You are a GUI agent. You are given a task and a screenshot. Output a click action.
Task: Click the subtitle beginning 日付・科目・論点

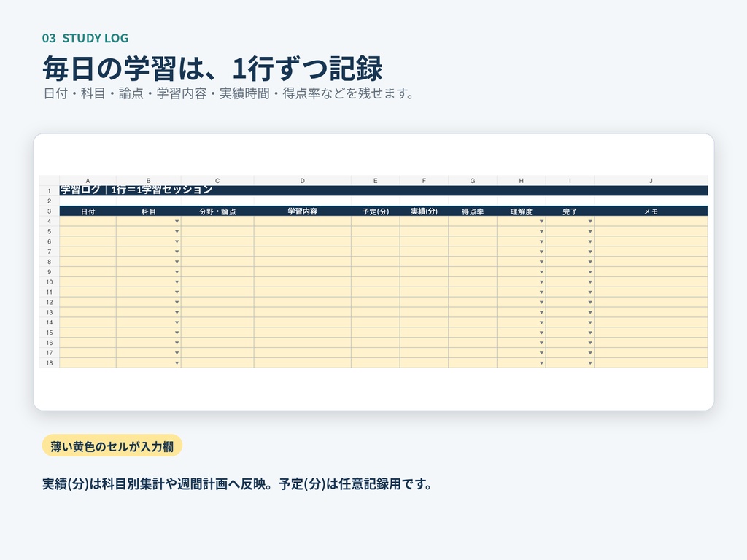coord(228,93)
